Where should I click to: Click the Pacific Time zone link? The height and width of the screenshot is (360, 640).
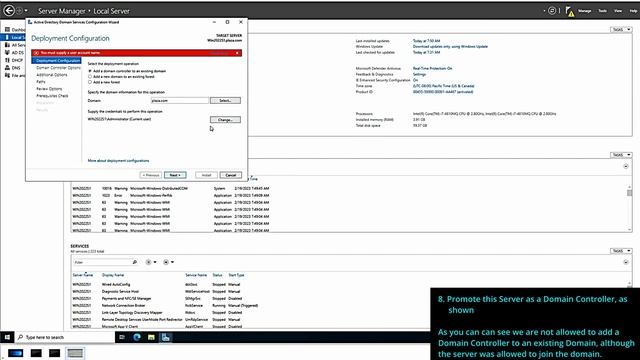coord(443,86)
